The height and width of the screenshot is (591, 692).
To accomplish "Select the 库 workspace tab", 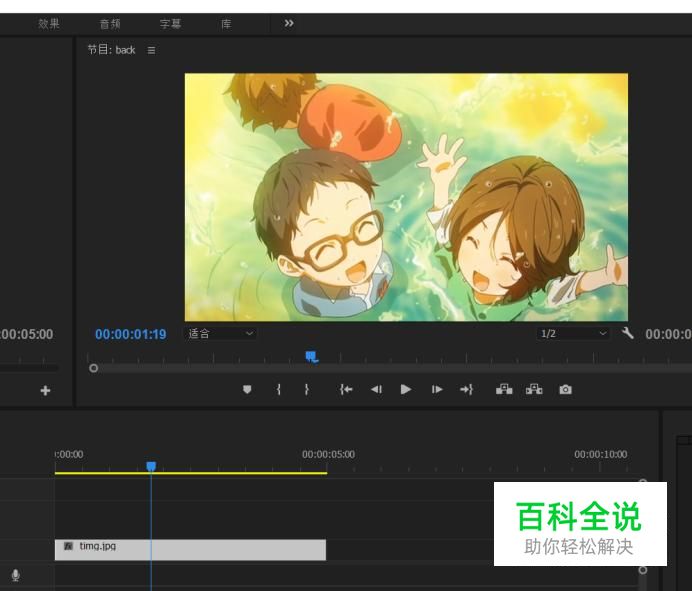I will pos(226,24).
